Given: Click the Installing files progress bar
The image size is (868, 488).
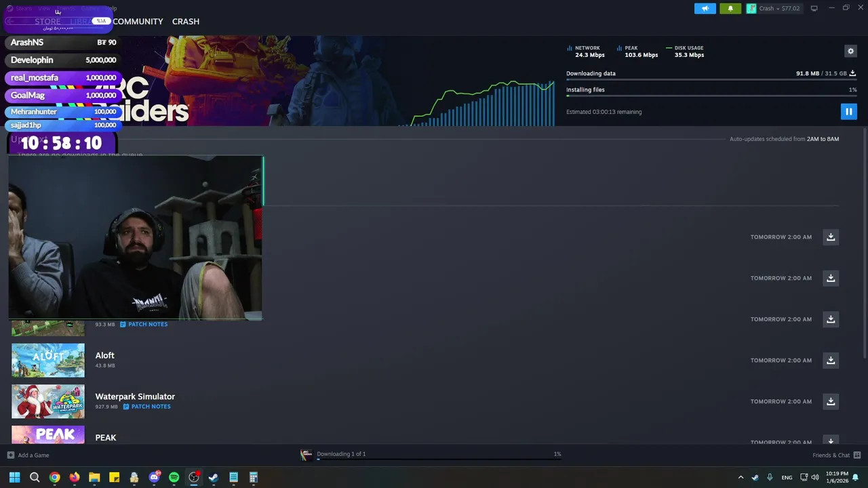Looking at the screenshot, I should [x=711, y=96].
